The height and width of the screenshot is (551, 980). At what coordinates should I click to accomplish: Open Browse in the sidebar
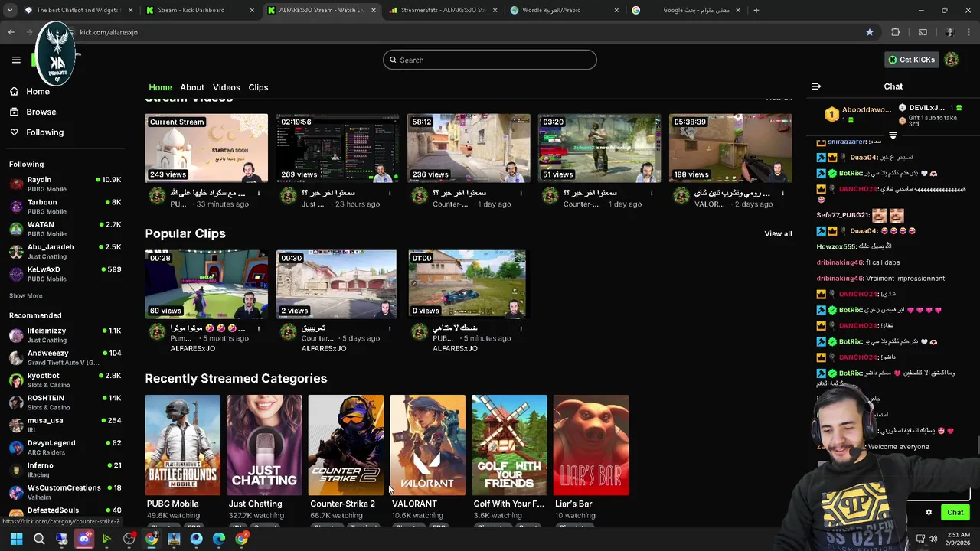pos(41,112)
